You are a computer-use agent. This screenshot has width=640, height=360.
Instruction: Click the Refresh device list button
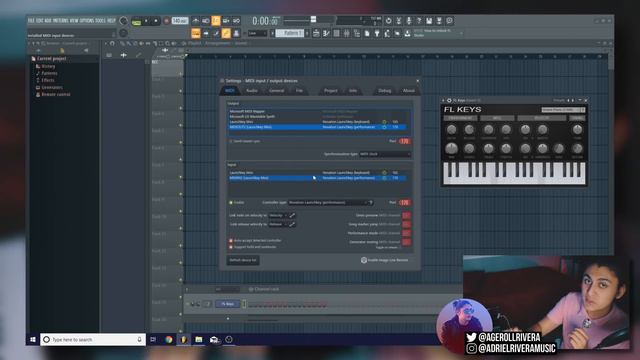pyautogui.click(x=243, y=260)
